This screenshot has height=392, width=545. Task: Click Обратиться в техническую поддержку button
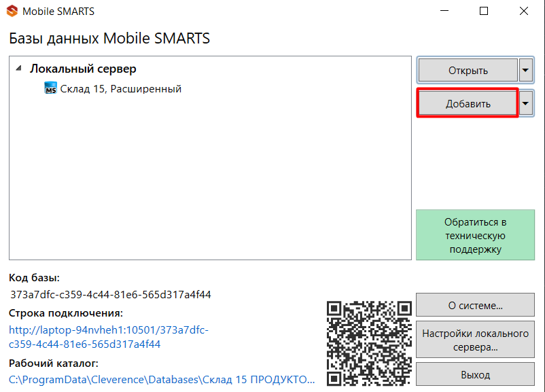[x=475, y=235]
